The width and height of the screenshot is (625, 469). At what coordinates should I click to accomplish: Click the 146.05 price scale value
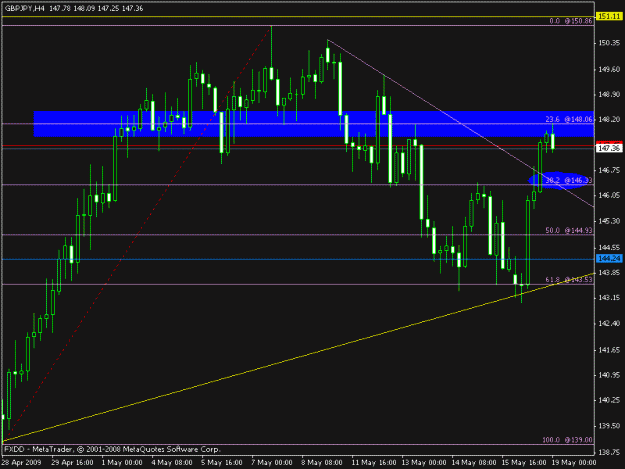coord(610,195)
